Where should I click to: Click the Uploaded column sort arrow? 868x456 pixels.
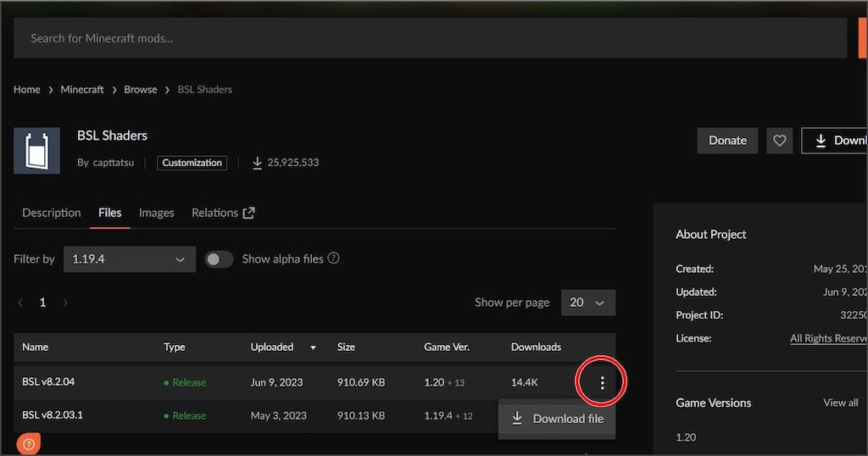click(x=313, y=348)
